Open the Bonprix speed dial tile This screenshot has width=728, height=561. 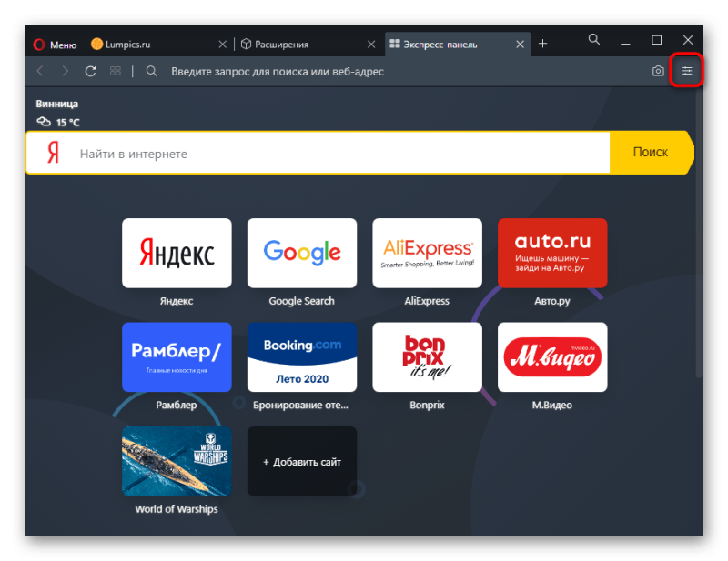(427, 356)
